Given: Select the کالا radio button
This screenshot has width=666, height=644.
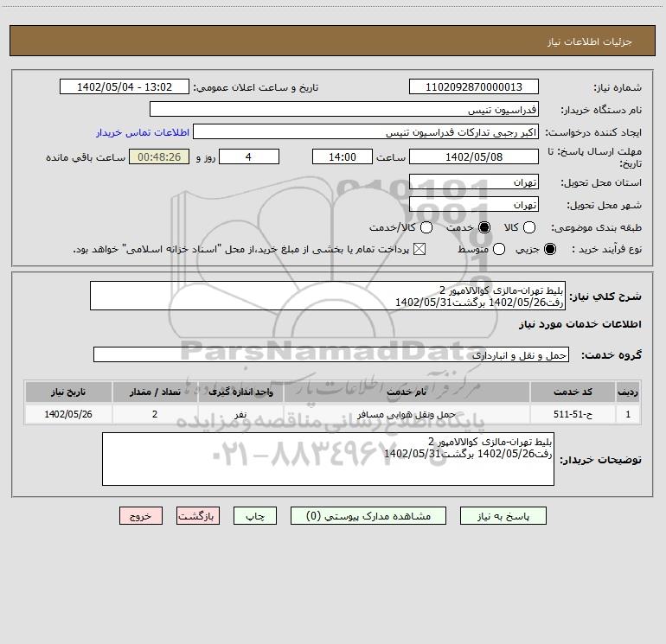Looking at the screenshot, I should coord(529,227).
